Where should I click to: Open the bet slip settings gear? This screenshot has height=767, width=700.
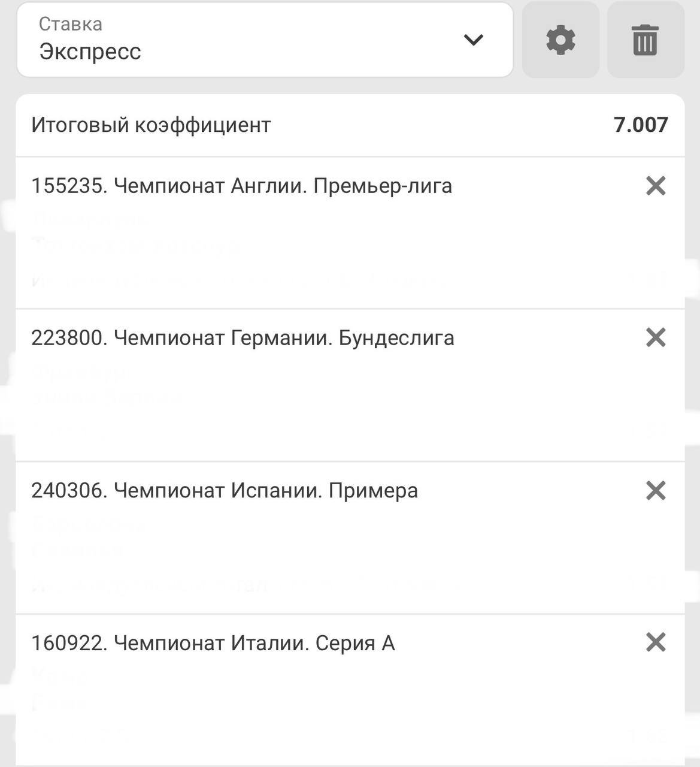[x=560, y=40]
